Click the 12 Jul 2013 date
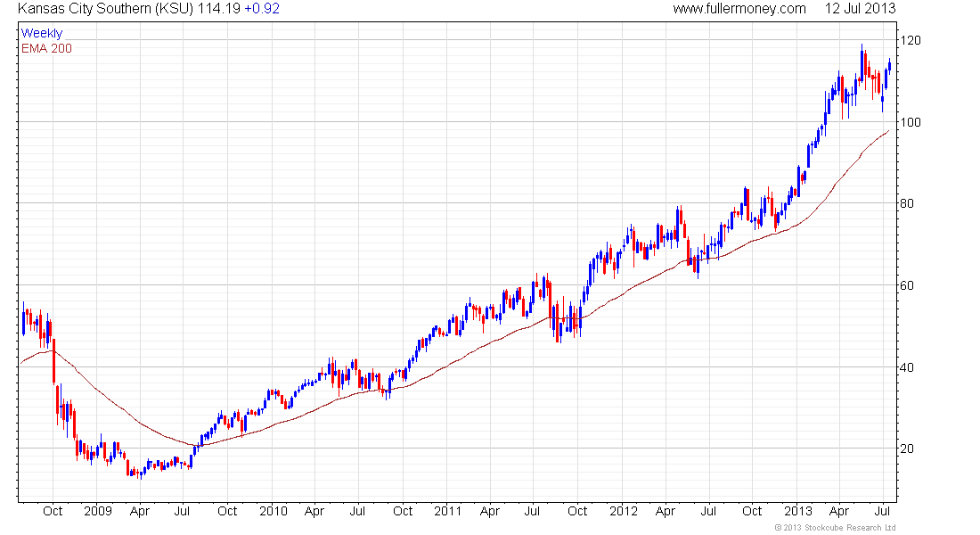 pos(860,9)
